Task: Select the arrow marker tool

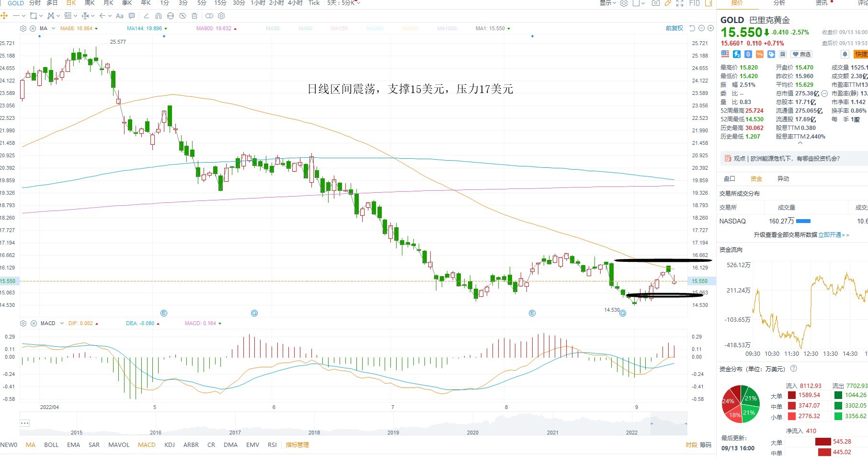Action: click(x=103, y=16)
